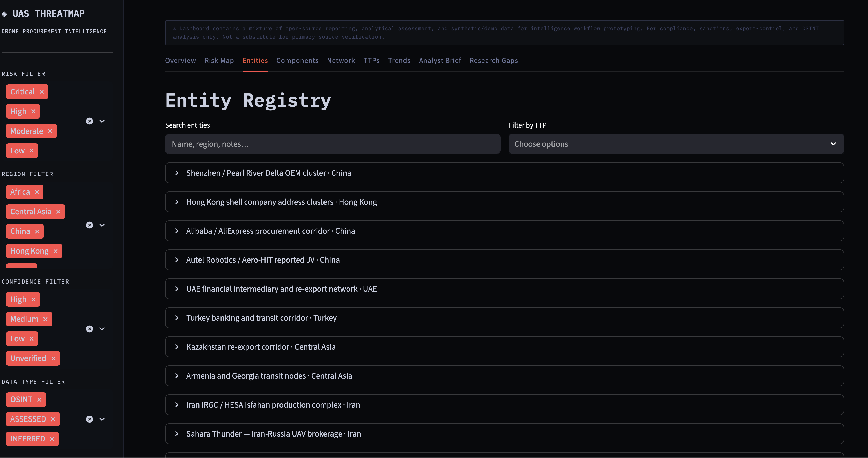Expand Hong Kong shell company address clusters
The image size is (868, 458).
[x=504, y=202]
